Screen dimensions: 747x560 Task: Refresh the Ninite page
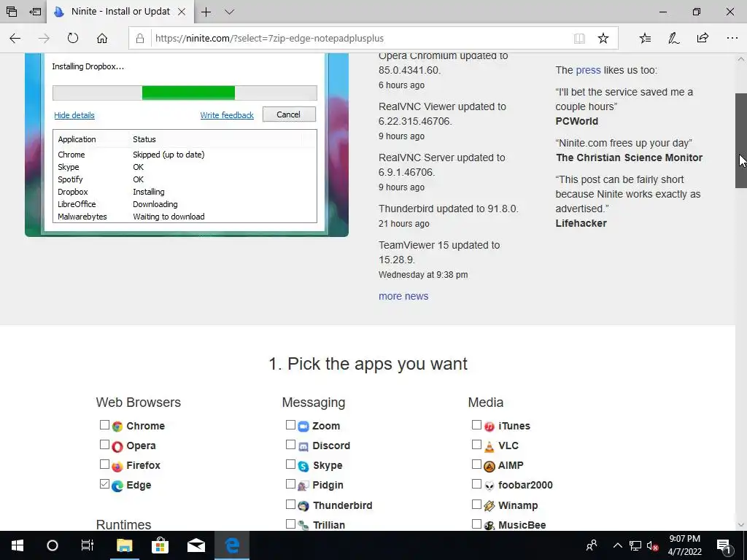click(x=72, y=38)
